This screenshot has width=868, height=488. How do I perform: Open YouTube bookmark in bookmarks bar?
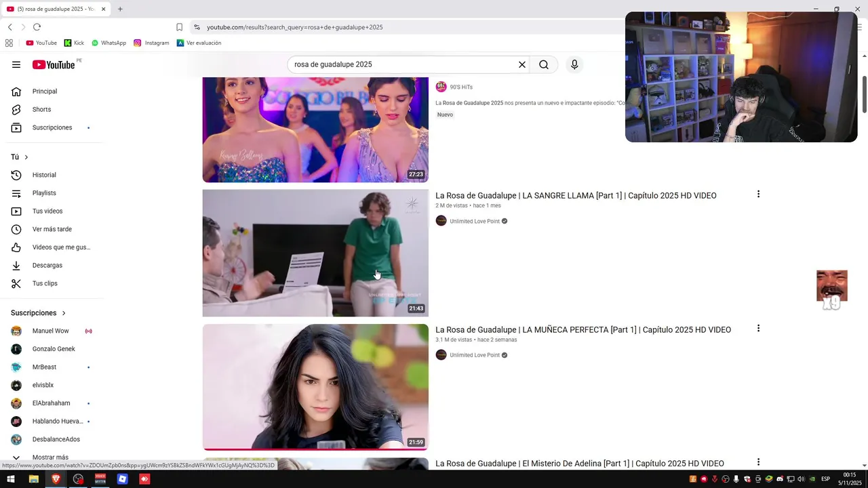pyautogui.click(x=41, y=43)
